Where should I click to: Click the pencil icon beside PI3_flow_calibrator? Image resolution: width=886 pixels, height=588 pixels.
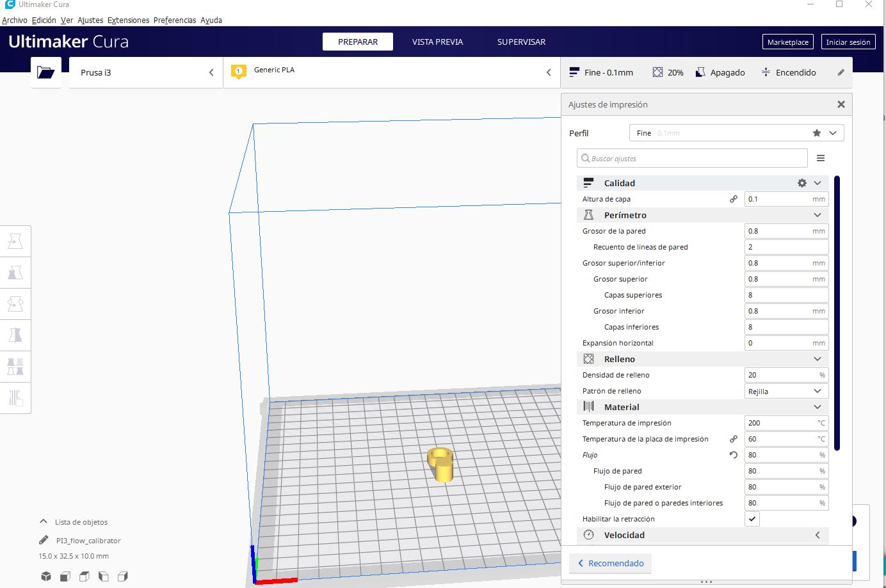click(x=44, y=540)
